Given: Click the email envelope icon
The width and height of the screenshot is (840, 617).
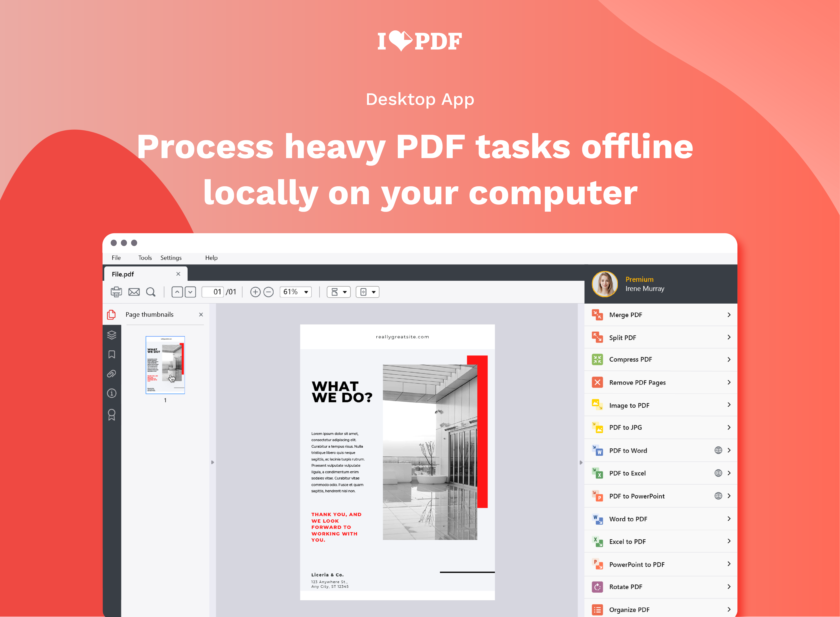Looking at the screenshot, I should [134, 292].
